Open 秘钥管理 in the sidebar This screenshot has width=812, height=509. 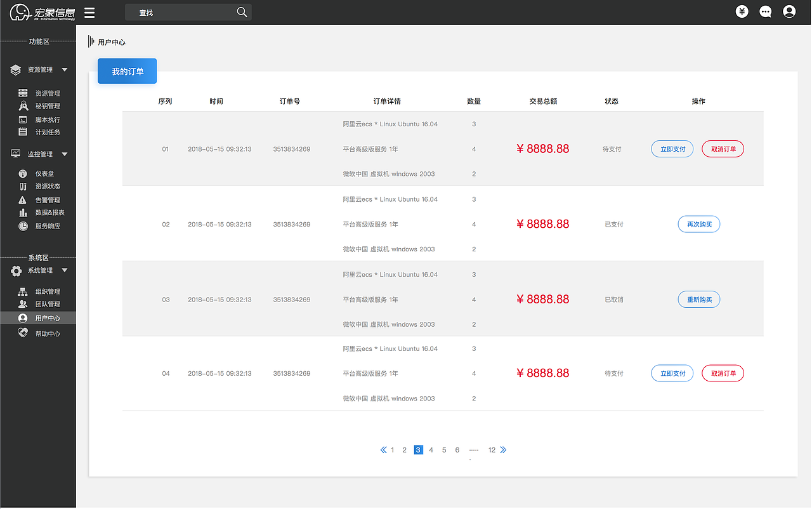48,107
